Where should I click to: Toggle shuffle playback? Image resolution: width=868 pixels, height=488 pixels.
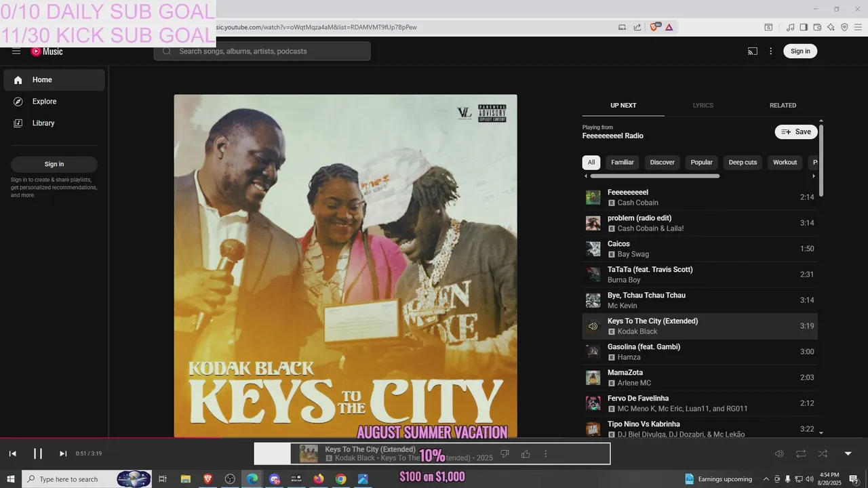[x=823, y=453]
